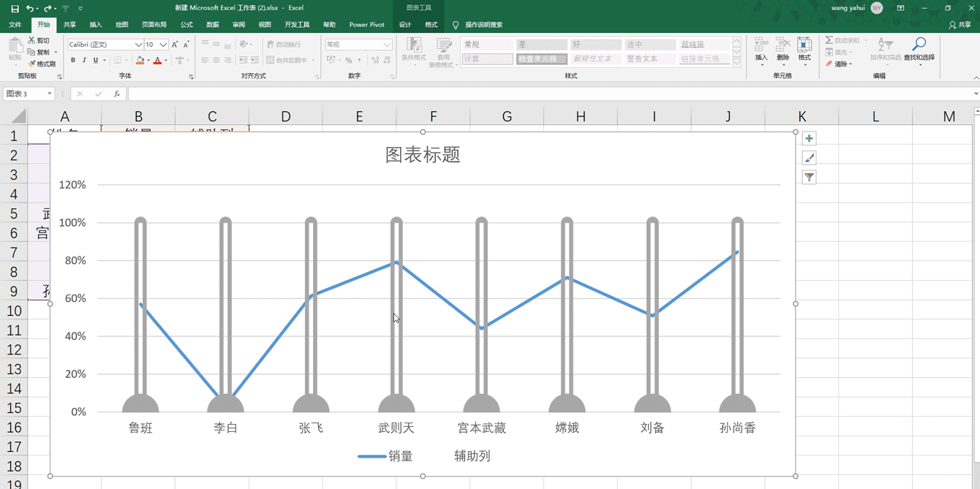980x489 pixels.
Task: Click the chart title 图表标题
Action: 423,155
